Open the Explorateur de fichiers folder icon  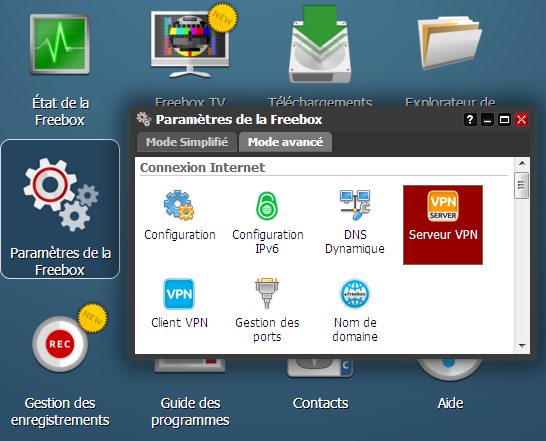click(x=450, y=42)
